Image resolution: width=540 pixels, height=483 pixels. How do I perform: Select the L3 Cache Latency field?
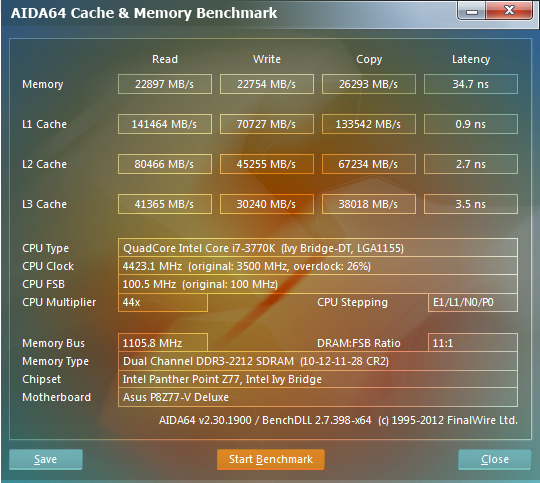coord(471,204)
